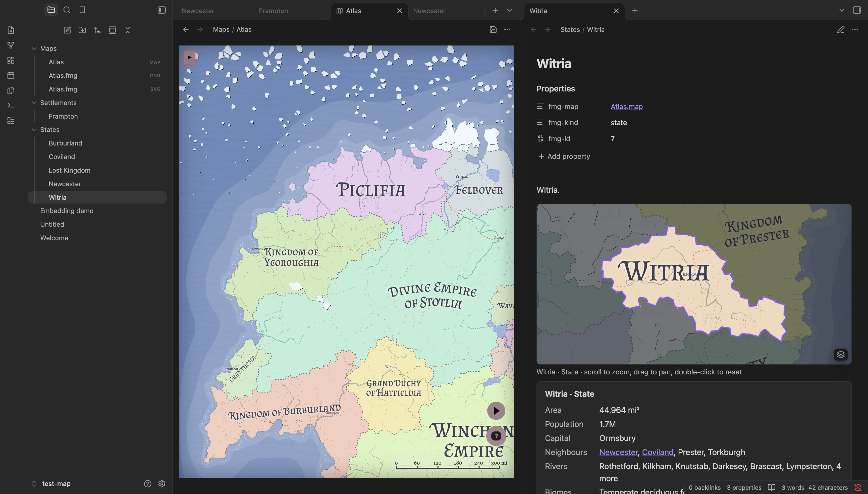The height and width of the screenshot is (494, 868).
Task: Click States breadcrumb in Witria pane
Action: tap(570, 29)
